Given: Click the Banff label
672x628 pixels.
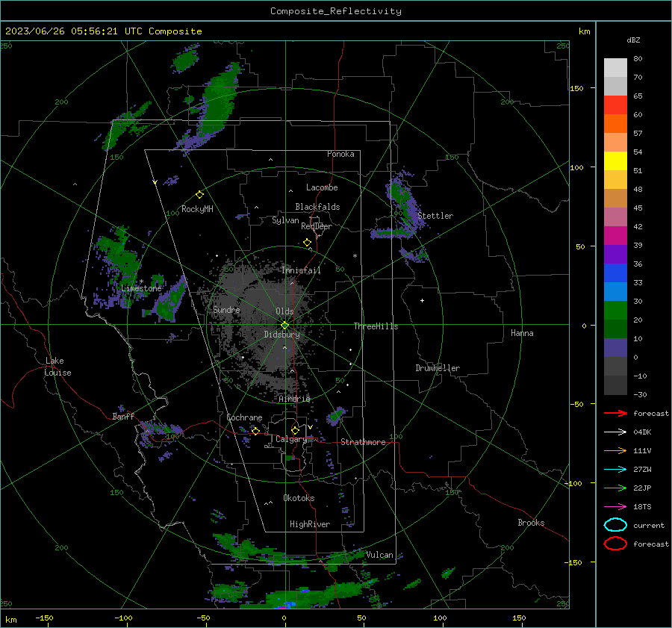Looking at the screenshot, I should coord(123,416).
